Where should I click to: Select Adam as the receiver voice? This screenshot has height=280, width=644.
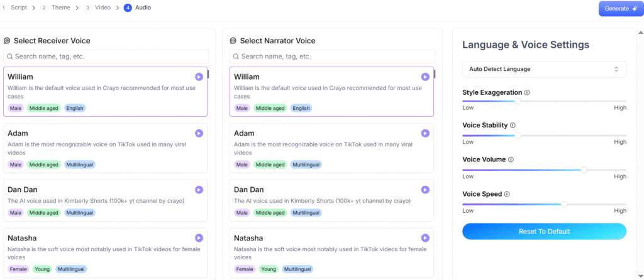point(105,148)
